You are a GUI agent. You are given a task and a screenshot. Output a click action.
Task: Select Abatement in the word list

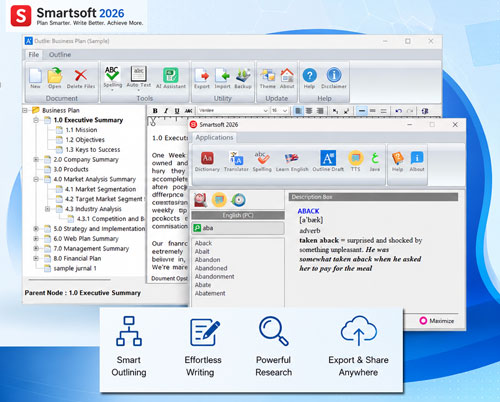[x=210, y=293]
